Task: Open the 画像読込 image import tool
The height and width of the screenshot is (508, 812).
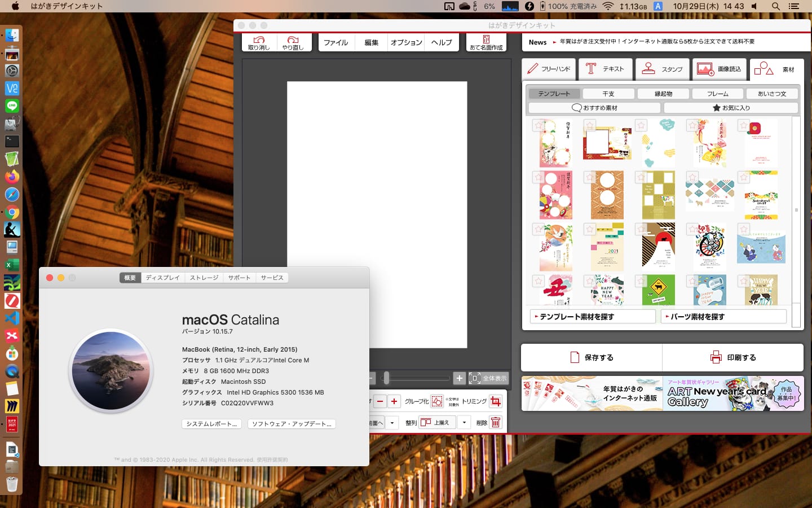Action: point(720,69)
